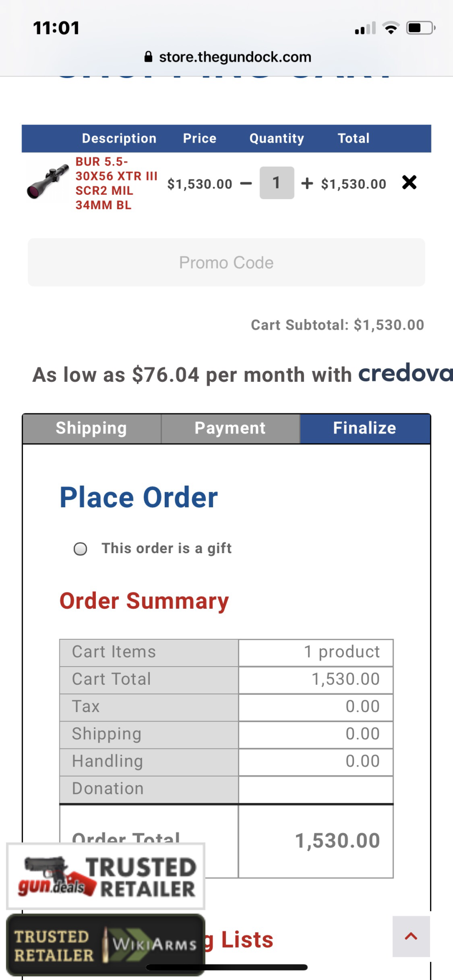Open the gun.deals Trusted Retailer badge
453x980 pixels.
(x=106, y=876)
